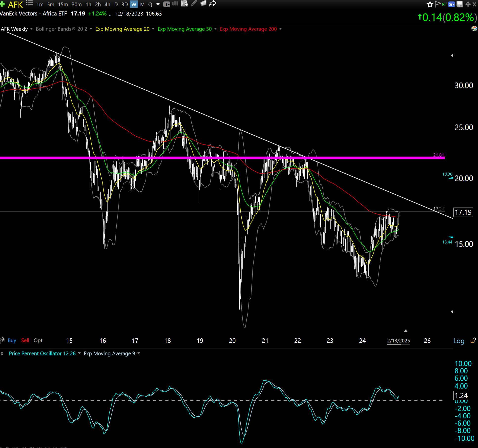Remove the oscillator panel with its X
The width and height of the screenshot is (478, 448).
click(2, 353)
